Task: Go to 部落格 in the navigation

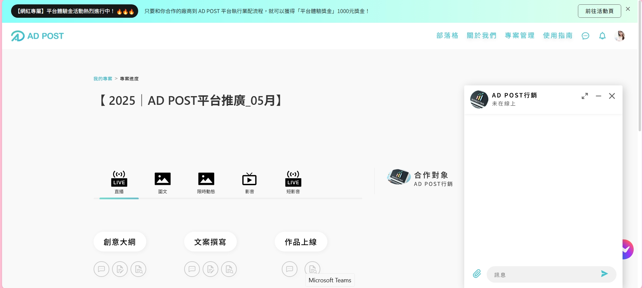Action: click(447, 35)
